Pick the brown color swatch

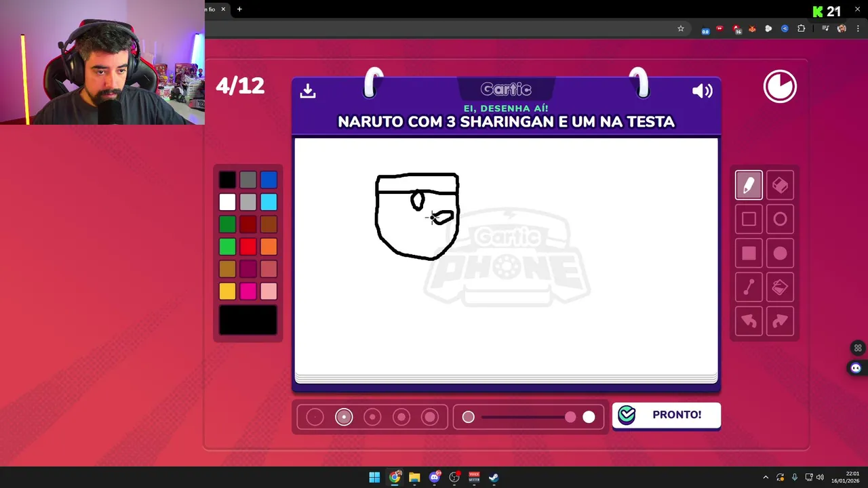tap(269, 224)
